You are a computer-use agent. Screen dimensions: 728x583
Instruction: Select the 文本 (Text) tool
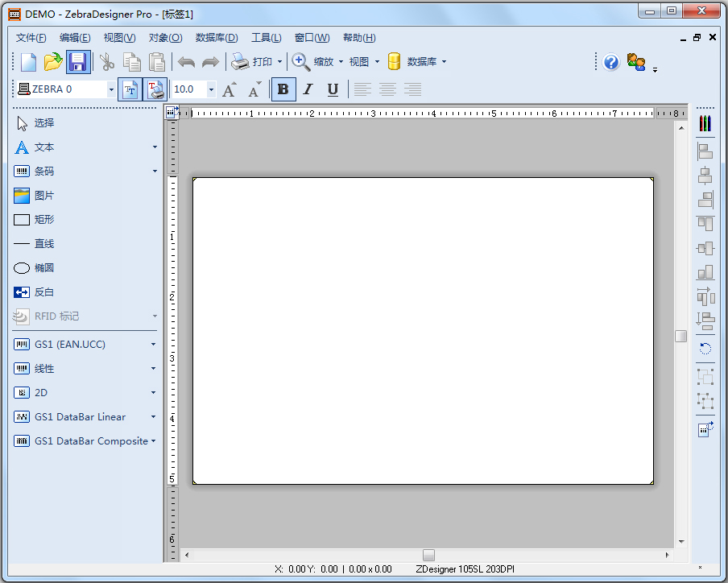coord(44,147)
